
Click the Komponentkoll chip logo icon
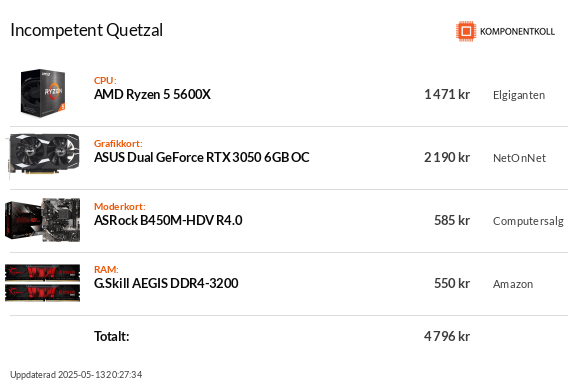click(x=466, y=31)
